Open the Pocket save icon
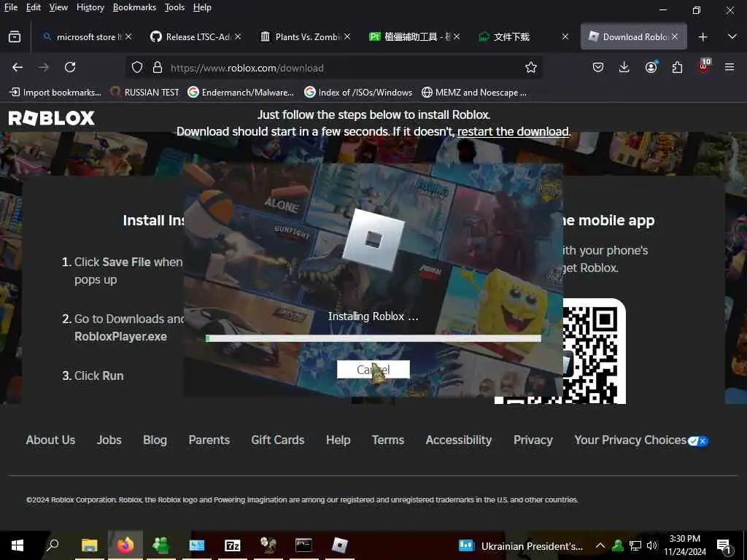The width and height of the screenshot is (747, 560). [x=598, y=67]
